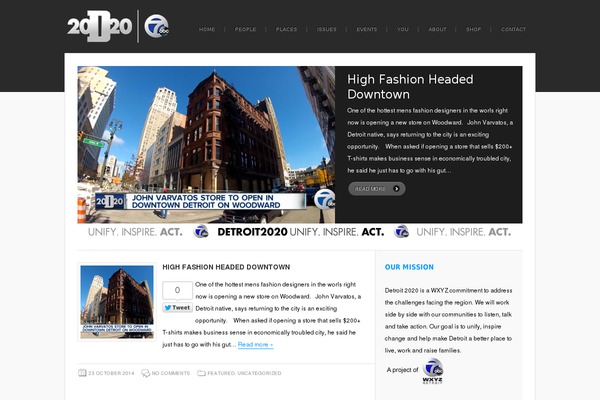Click the 2020 logo in the news image
600x400 pixels.
[109, 201]
